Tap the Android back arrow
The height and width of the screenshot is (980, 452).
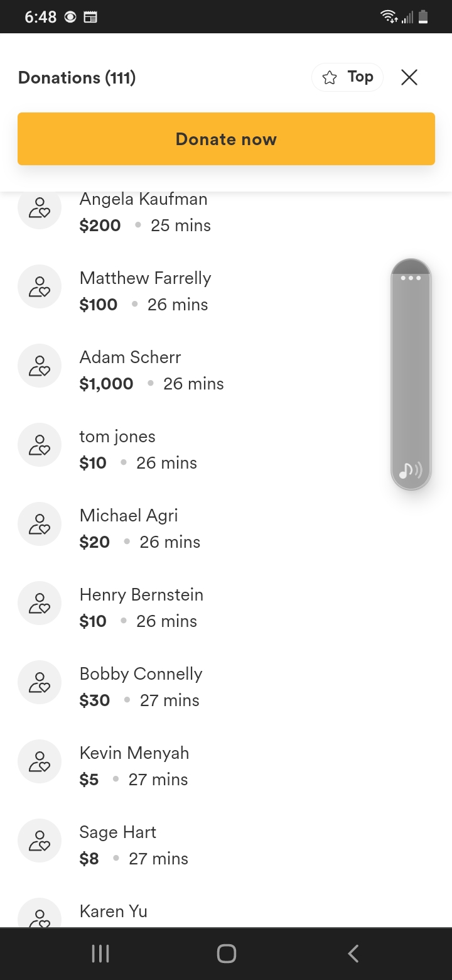pyautogui.click(x=353, y=954)
